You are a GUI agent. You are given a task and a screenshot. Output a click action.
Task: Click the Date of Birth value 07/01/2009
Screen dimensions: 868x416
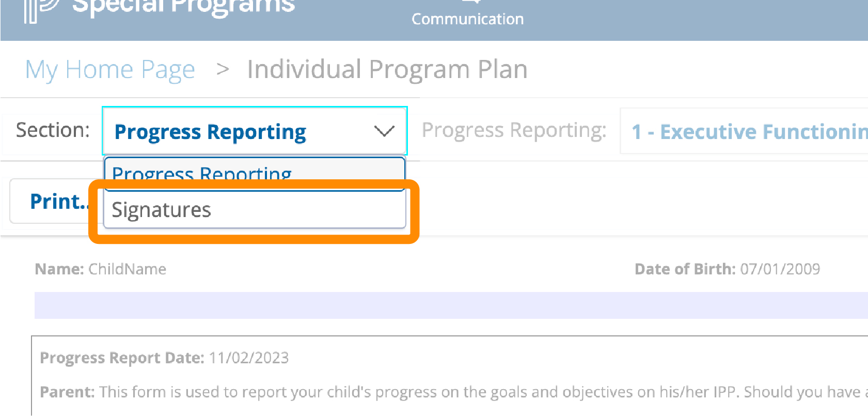[x=781, y=269]
